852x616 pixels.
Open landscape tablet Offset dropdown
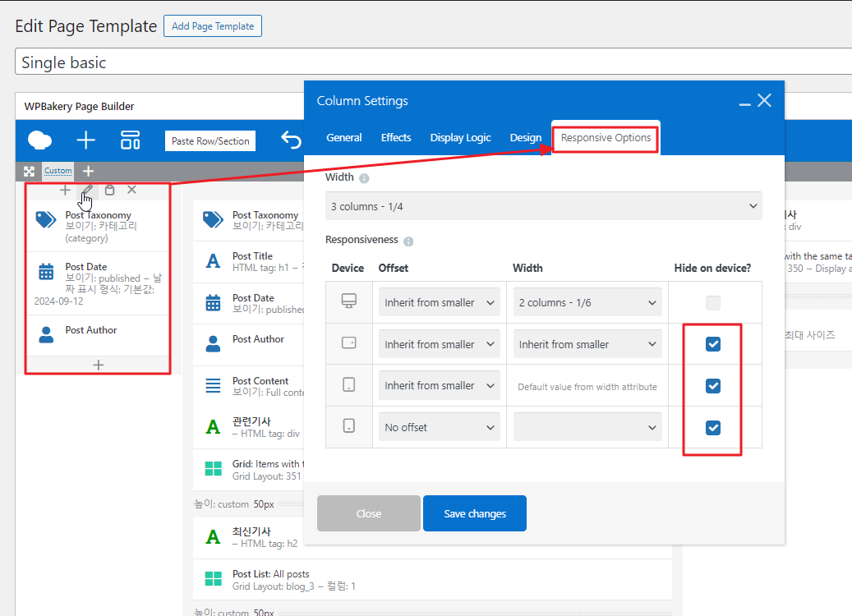[439, 344]
